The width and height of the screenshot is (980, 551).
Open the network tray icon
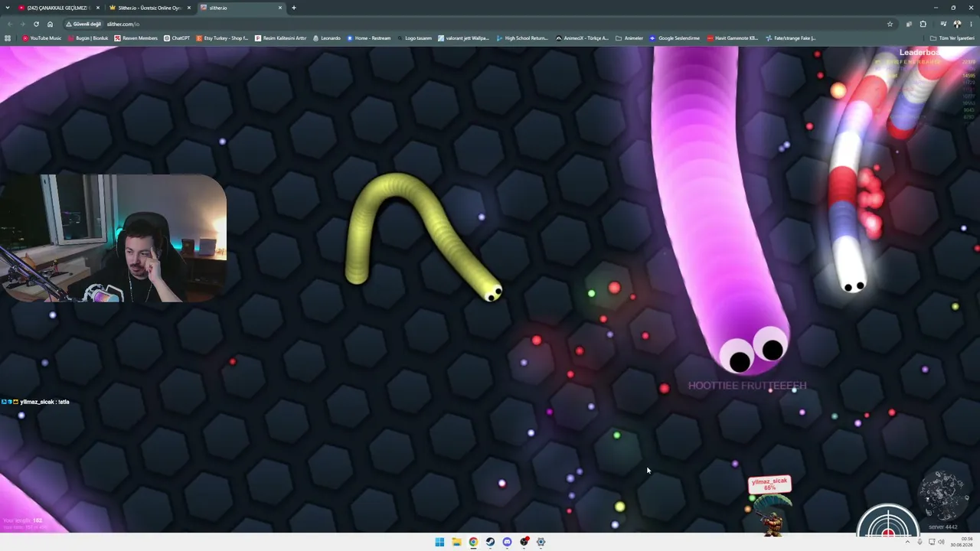[931, 542]
